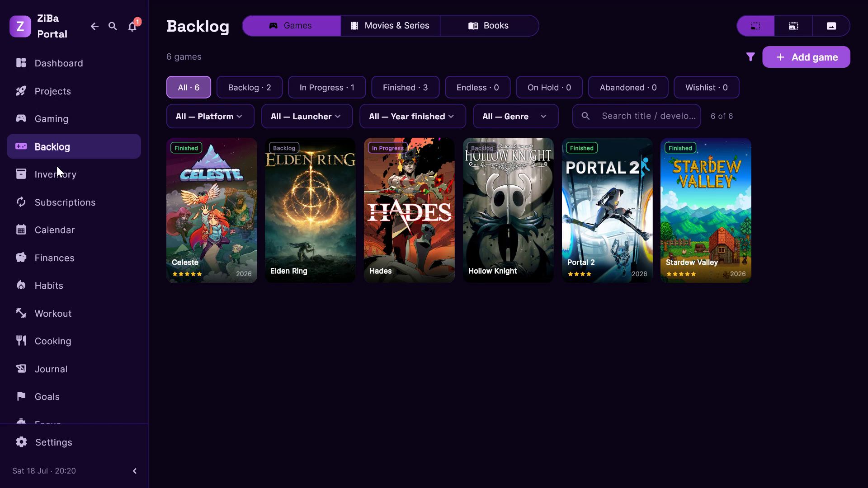Open the All — Launcher dropdown
Image resolution: width=868 pixels, height=488 pixels.
click(307, 116)
